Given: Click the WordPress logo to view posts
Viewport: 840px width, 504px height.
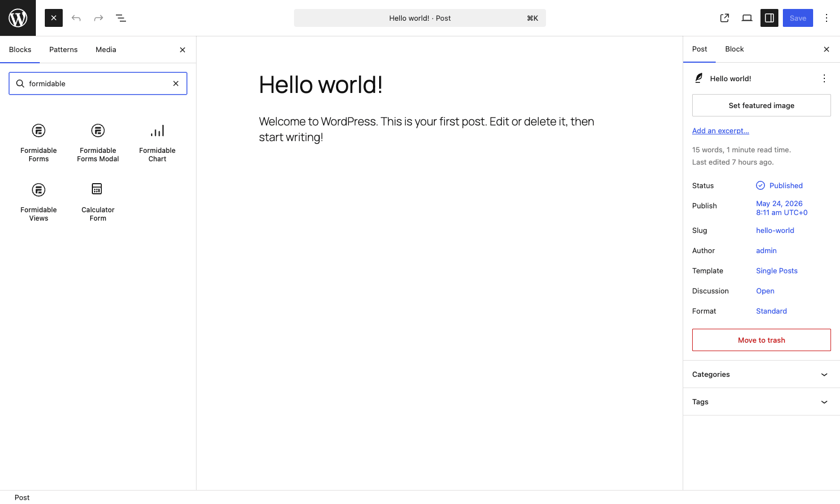Looking at the screenshot, I should click(x=18, y=18).
